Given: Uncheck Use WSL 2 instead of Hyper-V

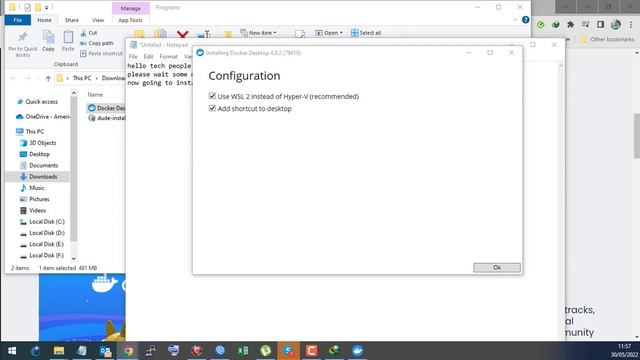Looking at the screenshot, I should 212,96.
